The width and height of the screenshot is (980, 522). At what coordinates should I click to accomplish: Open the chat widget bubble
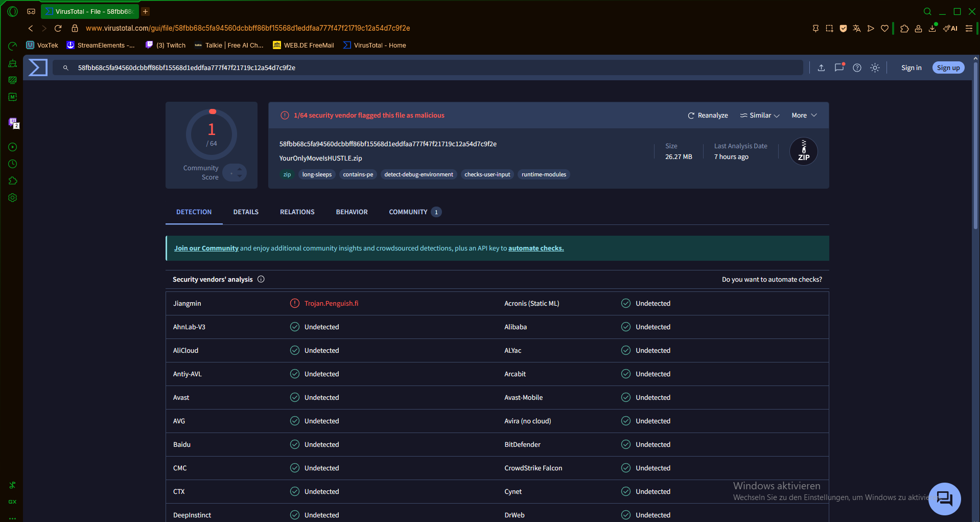[944, 498]
